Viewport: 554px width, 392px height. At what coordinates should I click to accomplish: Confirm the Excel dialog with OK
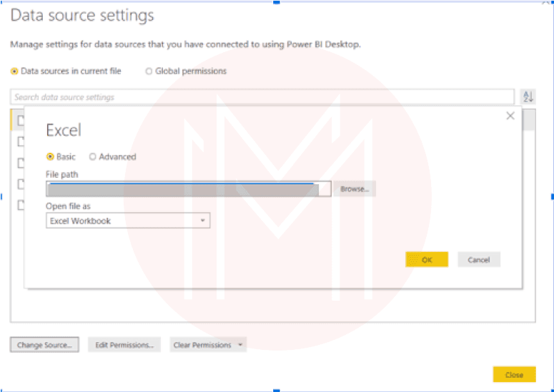427,260
